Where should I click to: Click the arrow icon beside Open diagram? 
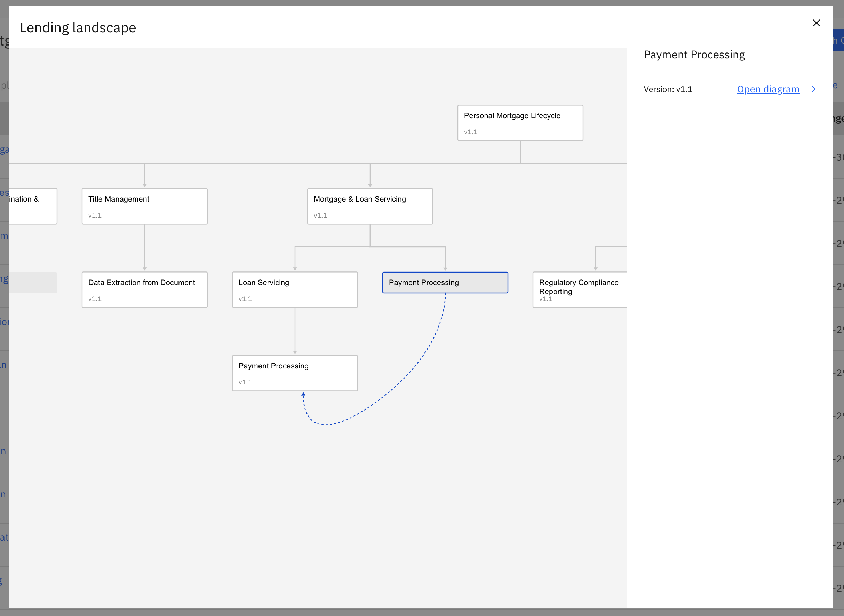[x=811, y=89]
